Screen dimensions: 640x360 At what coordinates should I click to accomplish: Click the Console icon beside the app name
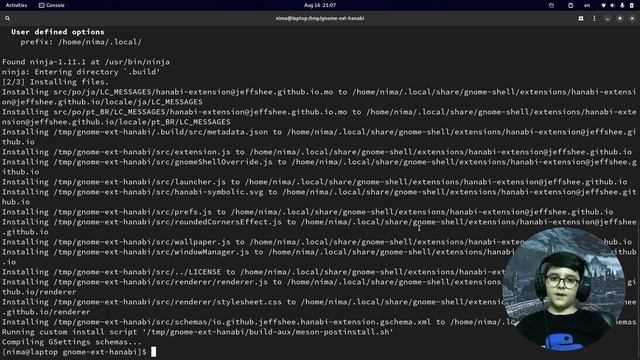41,5
